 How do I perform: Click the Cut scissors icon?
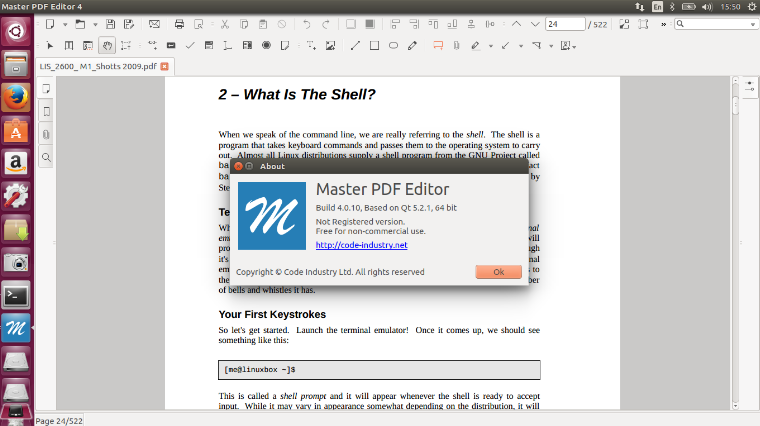point(225,24)
